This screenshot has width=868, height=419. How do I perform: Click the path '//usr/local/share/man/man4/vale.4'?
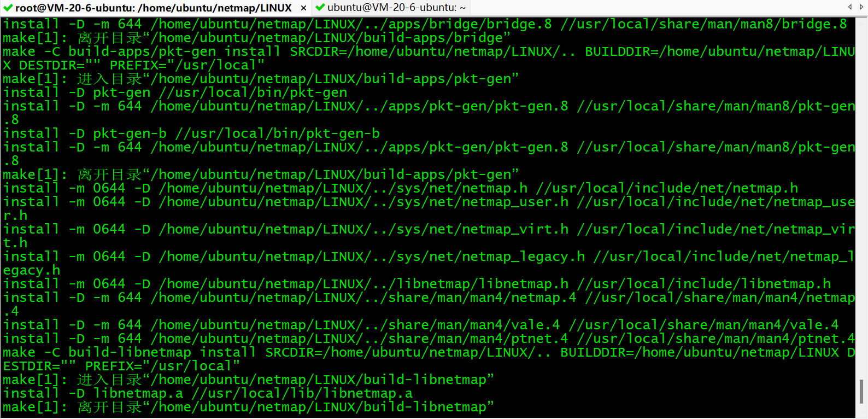pos(704,325)
